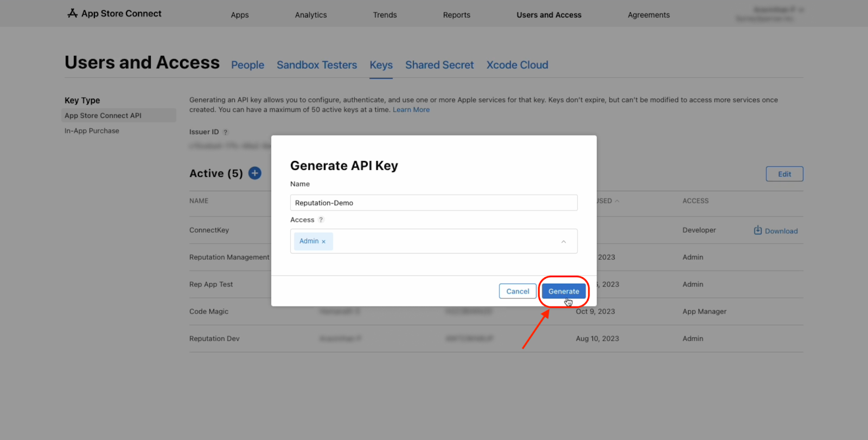Open the Shared Secret tab

point(439,65)
